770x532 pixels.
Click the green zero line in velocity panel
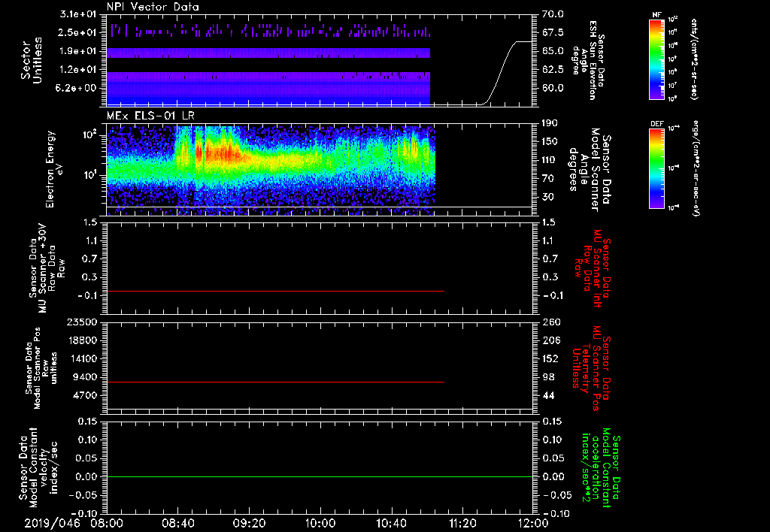(319, 476)
